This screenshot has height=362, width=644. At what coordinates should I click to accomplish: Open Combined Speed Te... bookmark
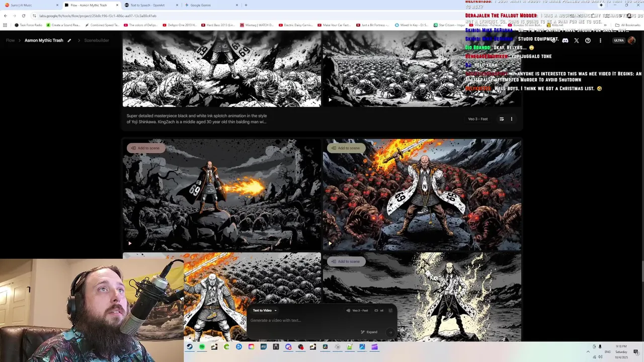coord(102,25)
